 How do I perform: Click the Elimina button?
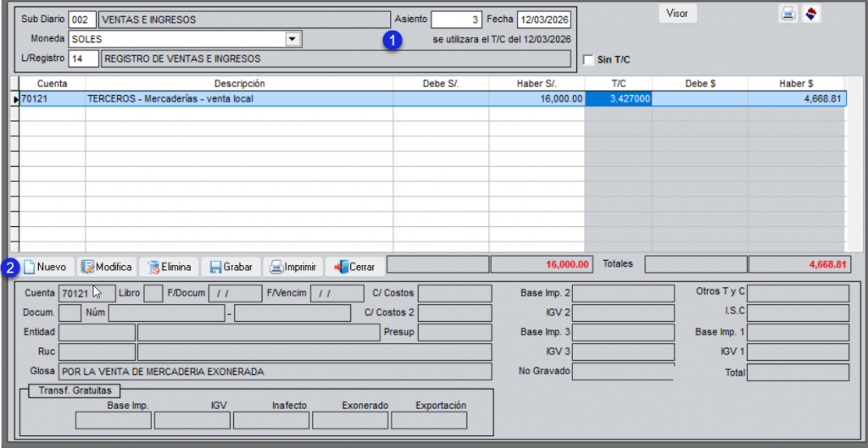[x=169, y=267]
